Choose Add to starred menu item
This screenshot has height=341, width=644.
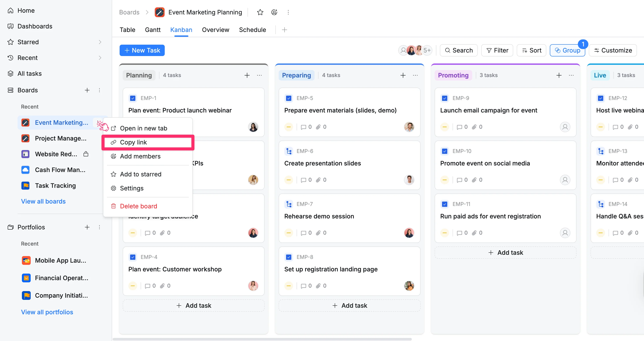point(148,174)
